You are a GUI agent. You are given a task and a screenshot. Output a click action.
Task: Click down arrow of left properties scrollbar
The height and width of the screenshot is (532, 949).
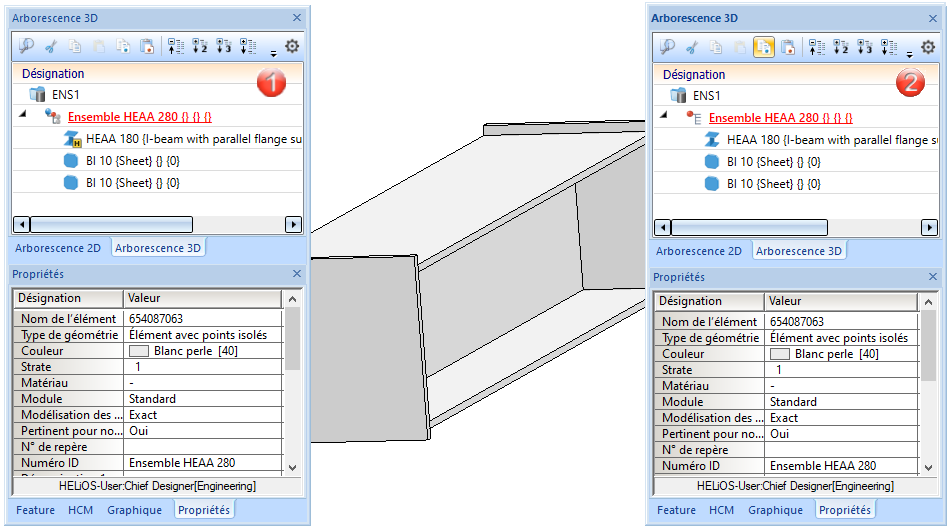click(x=292, y=467)
